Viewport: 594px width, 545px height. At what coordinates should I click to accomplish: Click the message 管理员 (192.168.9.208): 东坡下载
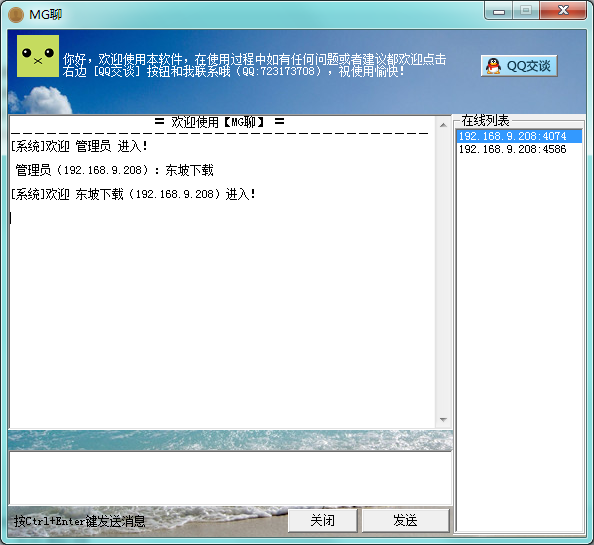[114, 170]
